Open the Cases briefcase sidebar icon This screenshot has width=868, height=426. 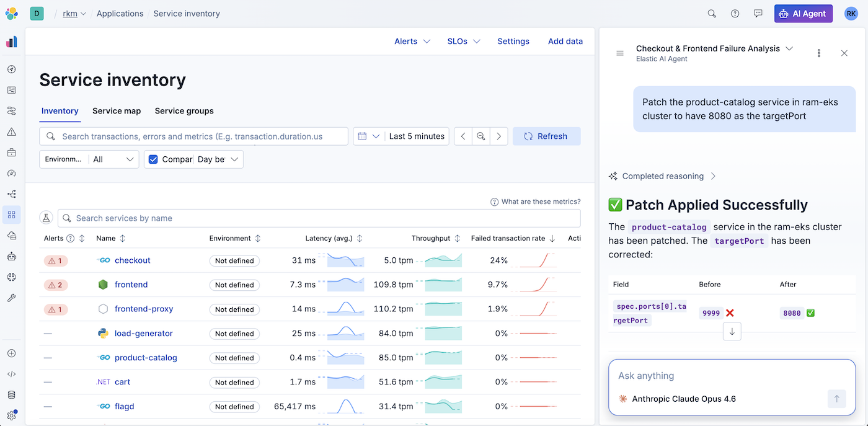[x=11, y=152]
